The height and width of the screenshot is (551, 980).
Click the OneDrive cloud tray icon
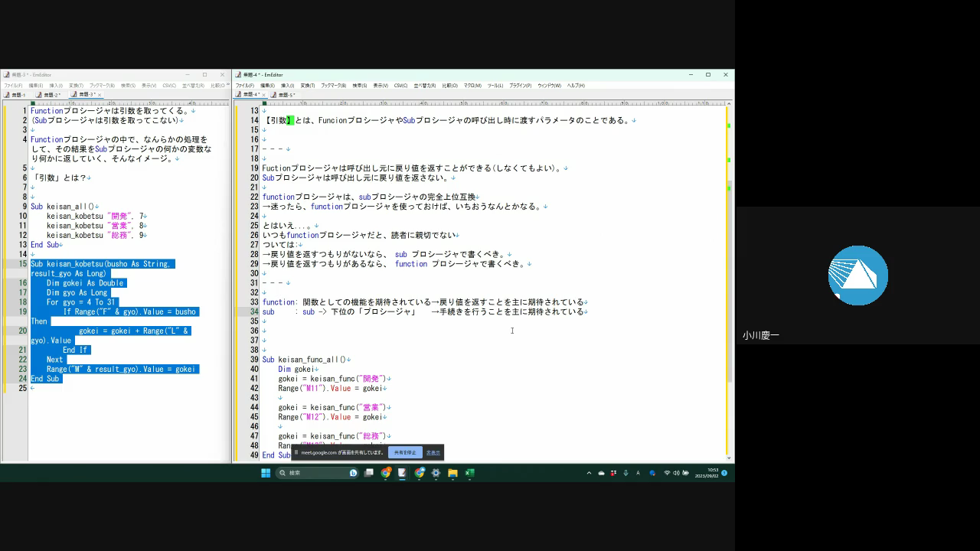click(x=601, y=473)
